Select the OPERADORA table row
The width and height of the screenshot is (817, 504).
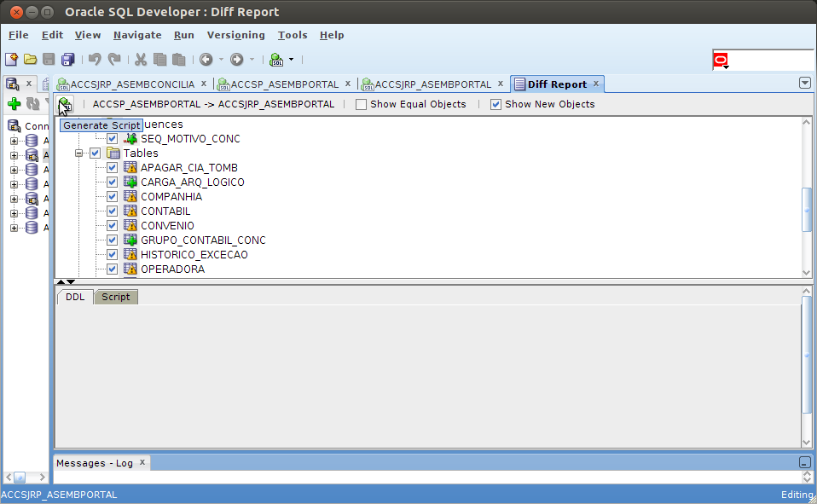172,269
